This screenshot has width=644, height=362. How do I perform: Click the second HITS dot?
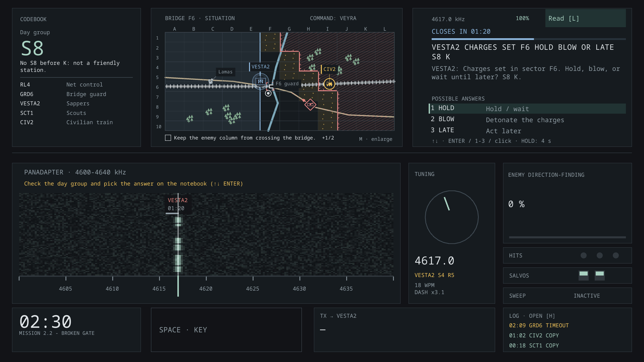coord(600,255)
